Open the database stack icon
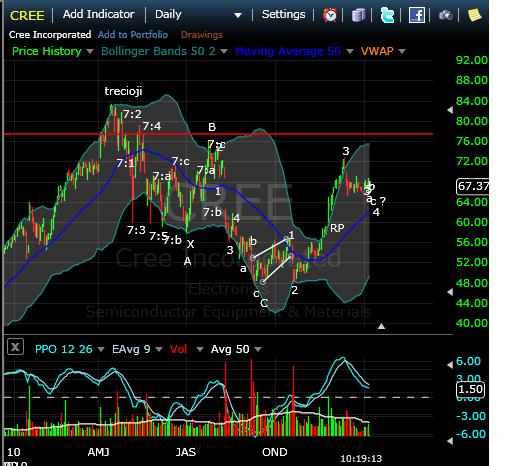This screenshot has height=466, width=512. pyautogui.click(x=358, y=15)
